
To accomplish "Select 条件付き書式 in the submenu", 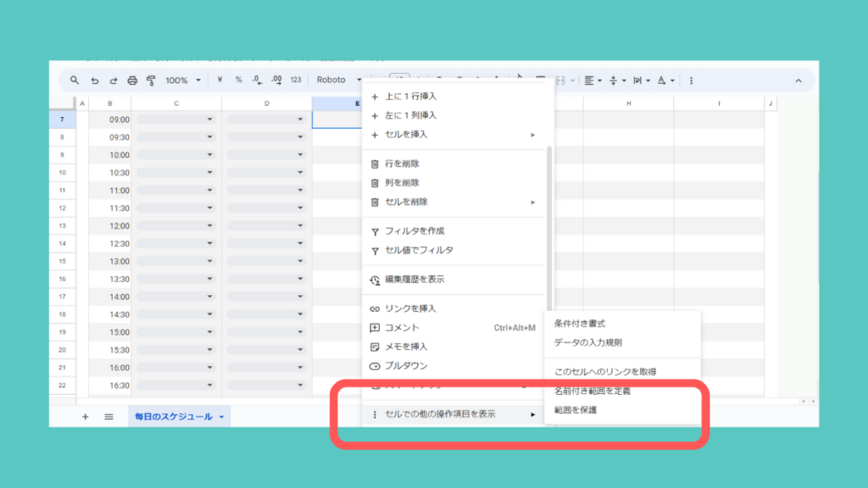I will pyautogui.click(x=580, y=324).
